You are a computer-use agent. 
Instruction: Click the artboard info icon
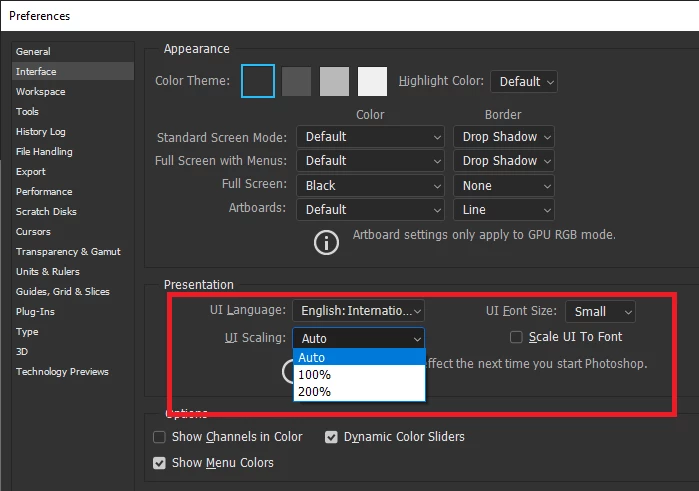click(x=326, y=243)
